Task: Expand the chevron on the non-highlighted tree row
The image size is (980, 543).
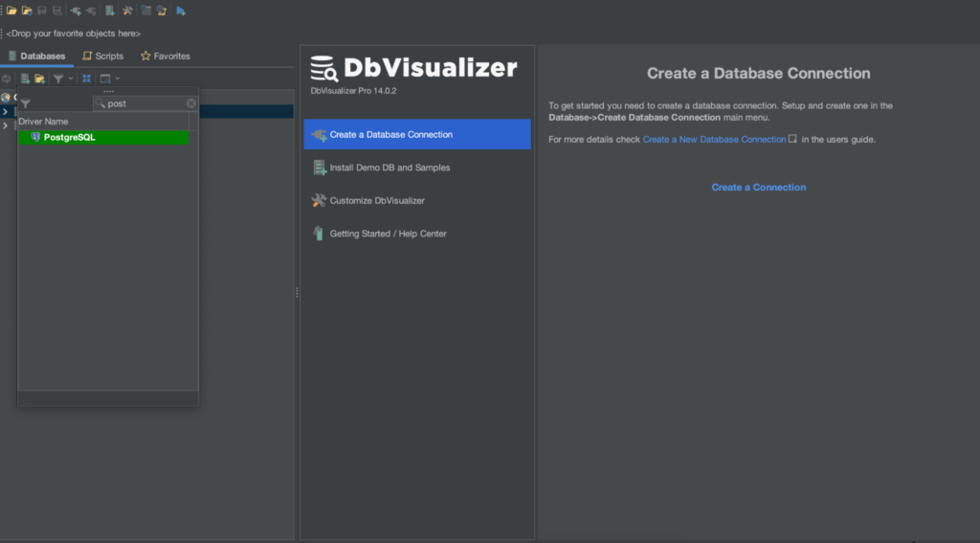Action: click(5, 125)
